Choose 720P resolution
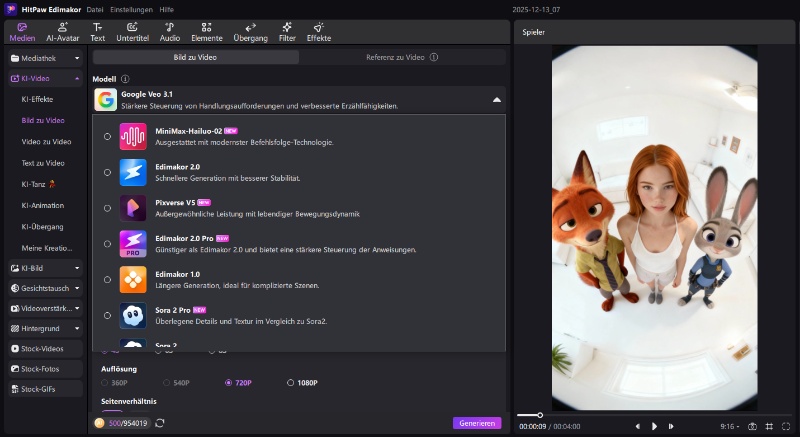The height and width of the screenshot is (437, 800). pos(238,382)
